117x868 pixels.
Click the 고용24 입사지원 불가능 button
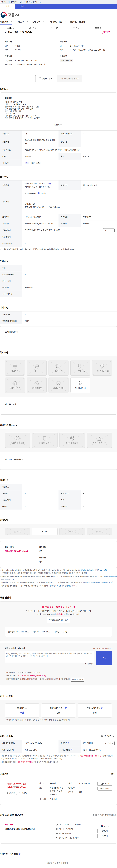(69, 78)
